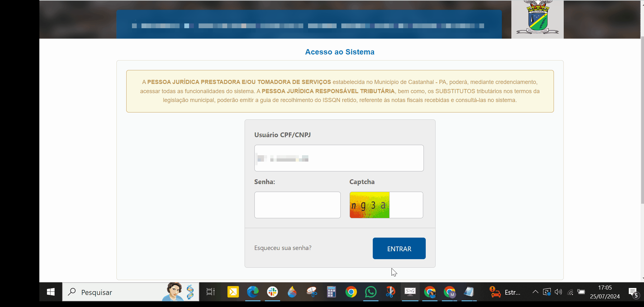
Task: Open Slack from the taskbar
Action: point(272,292)
